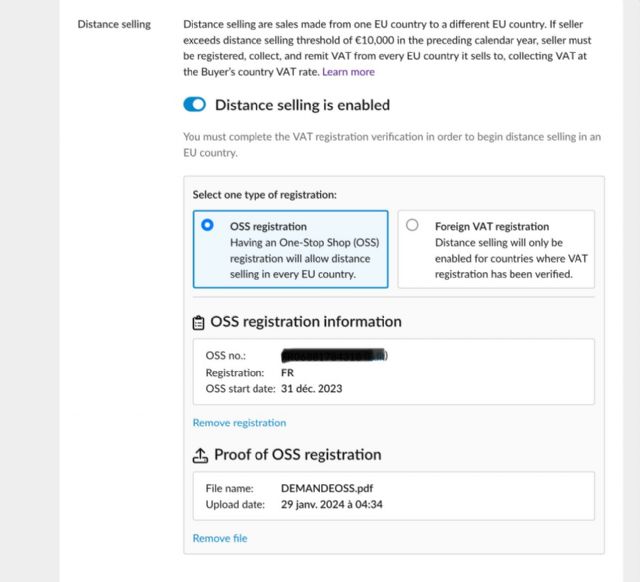Select the OSS registration radio button
This screenshot has width=640, height=582.
207,226
